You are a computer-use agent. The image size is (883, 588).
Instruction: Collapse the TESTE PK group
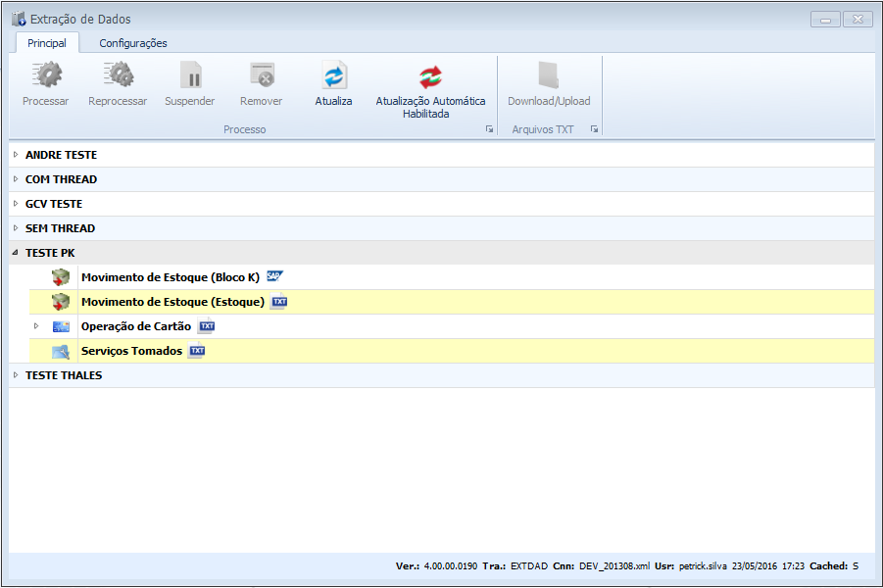click(16, 253)
